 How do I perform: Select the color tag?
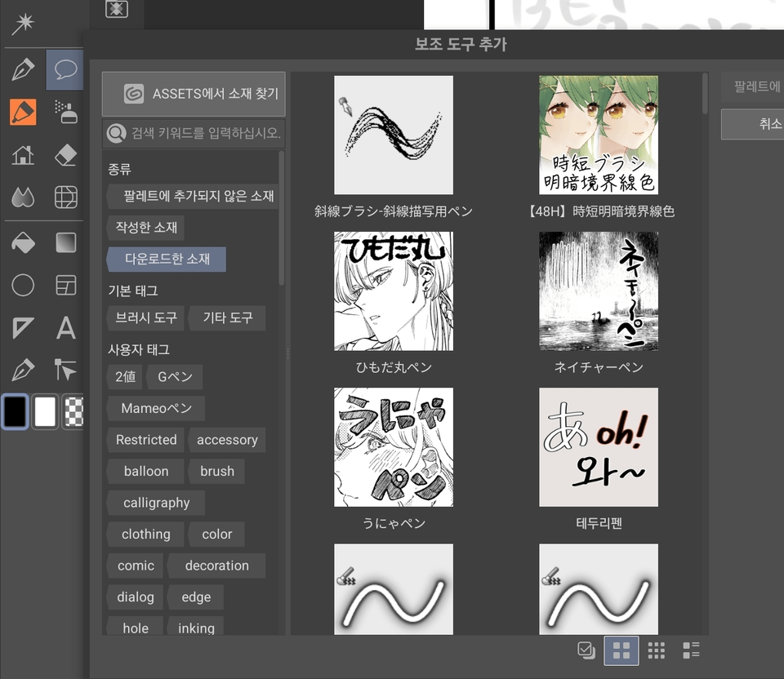click(x=216, y=534)
